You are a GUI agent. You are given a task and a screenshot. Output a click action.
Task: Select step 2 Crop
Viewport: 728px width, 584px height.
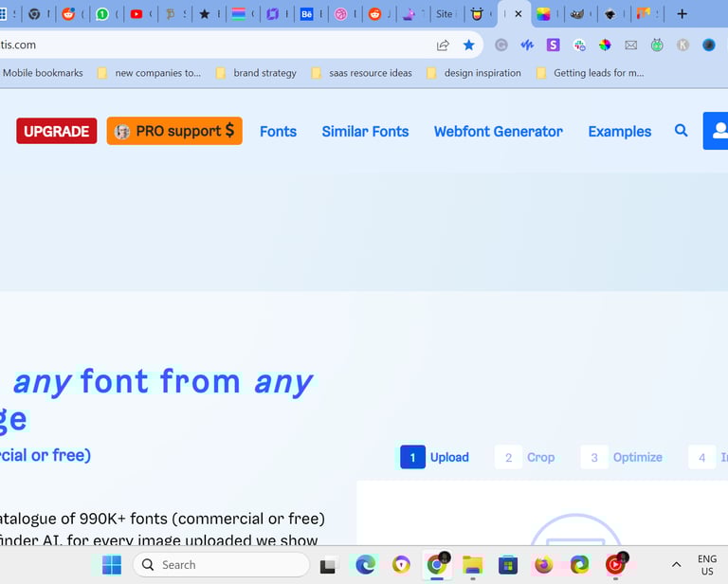pos(525,457)
